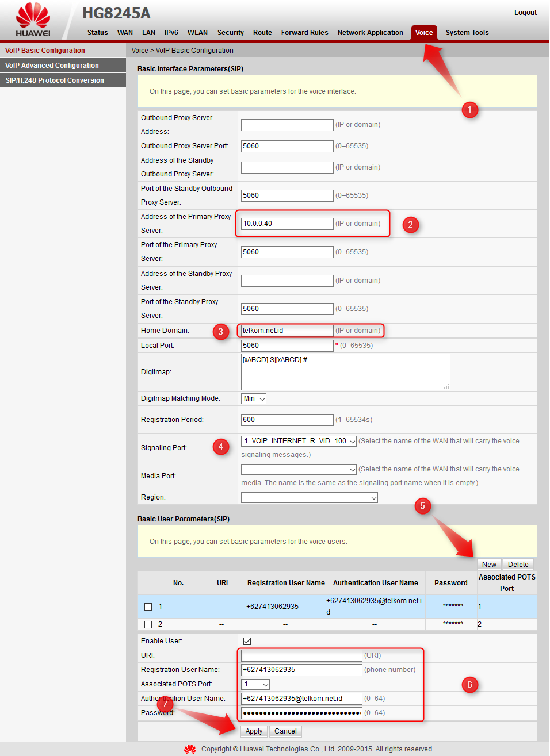Focus the Primary Proxy Server port field

[x=287, y=252]
